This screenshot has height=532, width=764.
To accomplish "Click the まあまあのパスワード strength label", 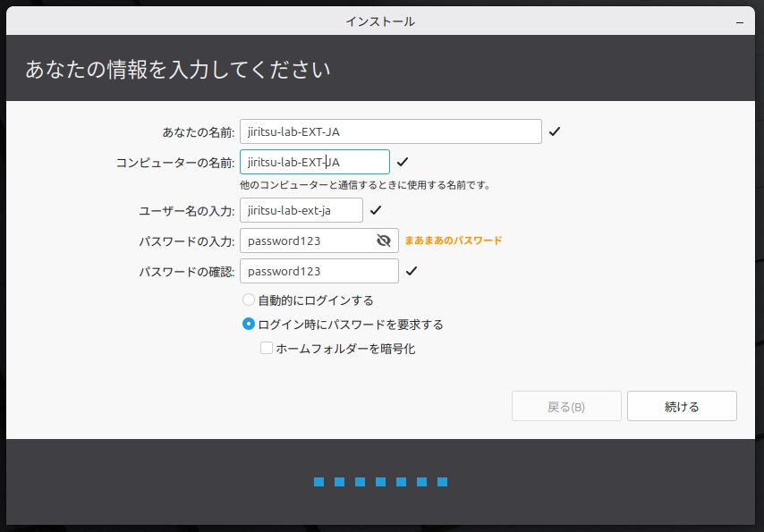I will click(452, 240).
